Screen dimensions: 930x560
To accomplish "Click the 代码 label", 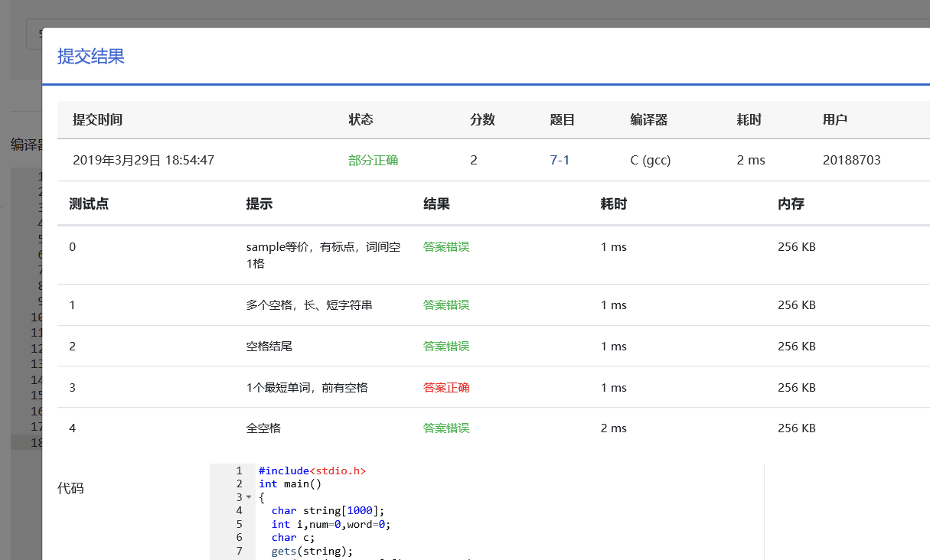I will click(x=70, y=489).
